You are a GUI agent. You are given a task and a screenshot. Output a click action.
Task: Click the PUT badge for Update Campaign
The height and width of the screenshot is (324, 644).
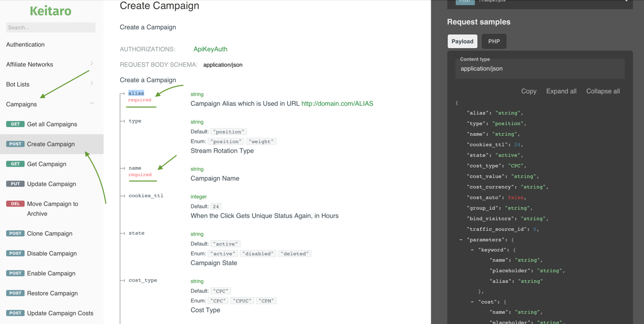[15, 184]
